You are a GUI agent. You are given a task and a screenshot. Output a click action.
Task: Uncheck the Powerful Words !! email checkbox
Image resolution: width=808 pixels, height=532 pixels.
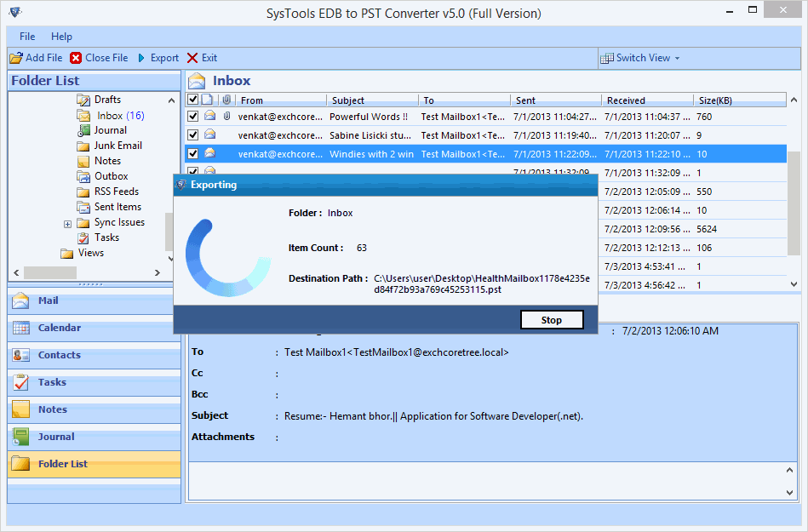pyautogui.click(x=192, y=117)
